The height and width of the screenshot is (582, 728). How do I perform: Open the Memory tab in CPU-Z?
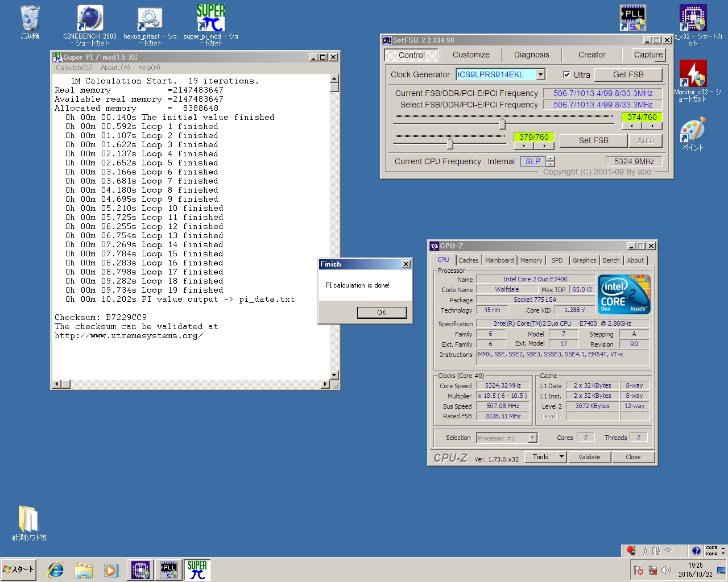pyautogui.click(x=531, y=260)
